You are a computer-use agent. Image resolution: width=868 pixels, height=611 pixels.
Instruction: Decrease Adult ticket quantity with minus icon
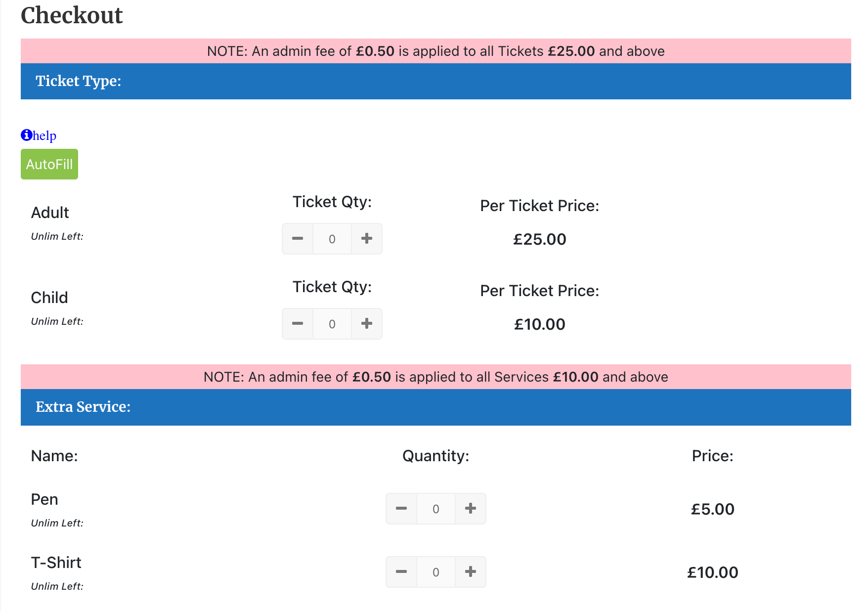click(x=298, y=239)
